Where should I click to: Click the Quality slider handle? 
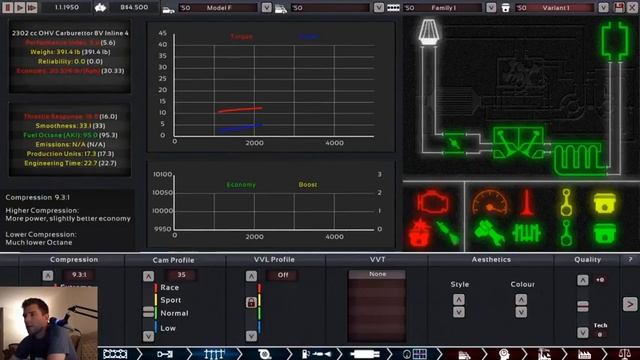[x=582, y=307]
